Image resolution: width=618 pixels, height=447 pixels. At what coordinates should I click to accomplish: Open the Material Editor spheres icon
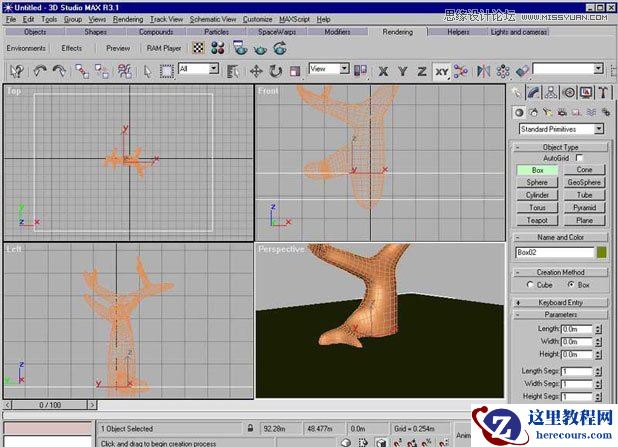point(218,48)
